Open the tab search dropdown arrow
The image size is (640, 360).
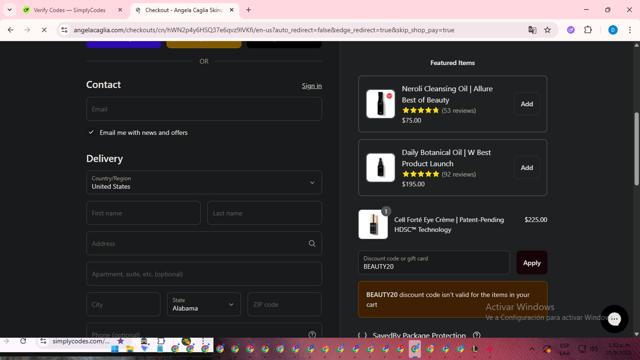click(x=9, y=10)
